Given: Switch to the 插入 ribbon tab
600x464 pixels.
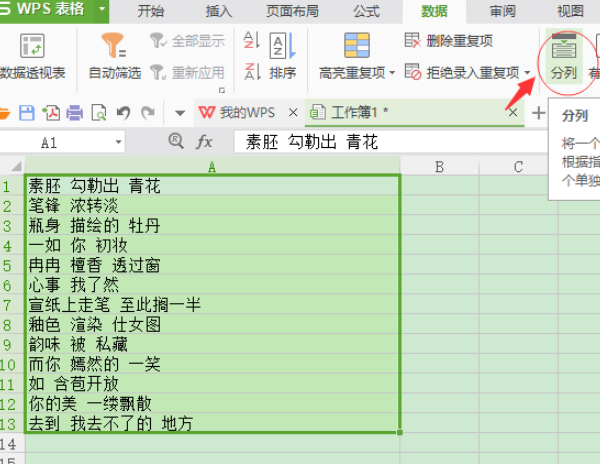Looking at the screenshot, I should click(x=218, y=11).
